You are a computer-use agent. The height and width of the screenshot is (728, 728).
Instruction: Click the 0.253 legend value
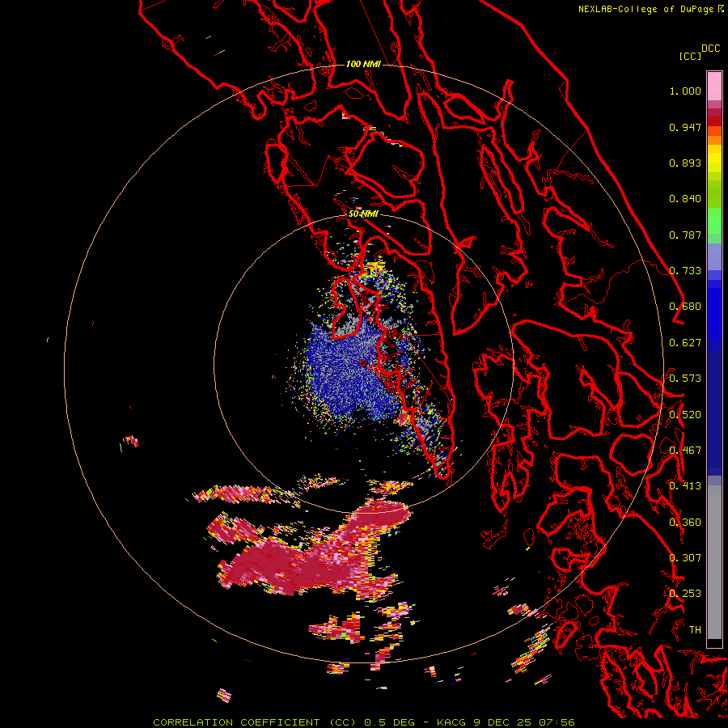click(x=685, y=594)
